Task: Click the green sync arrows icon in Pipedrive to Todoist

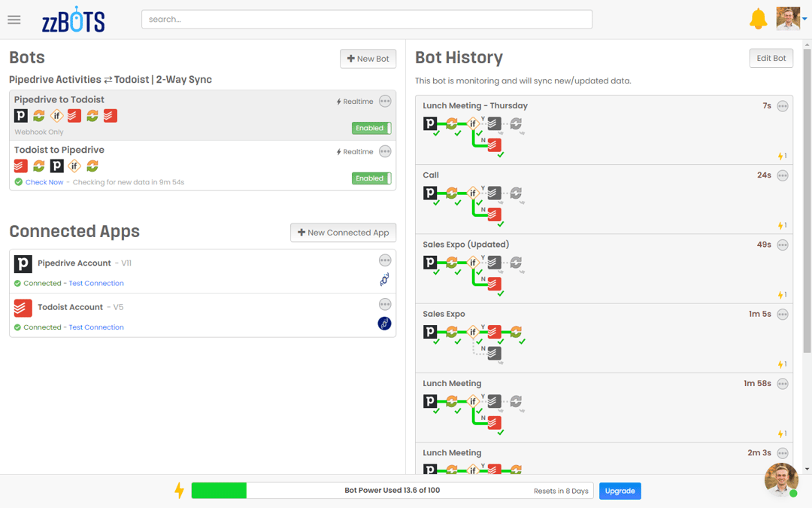Action: [x=38, y=115]
